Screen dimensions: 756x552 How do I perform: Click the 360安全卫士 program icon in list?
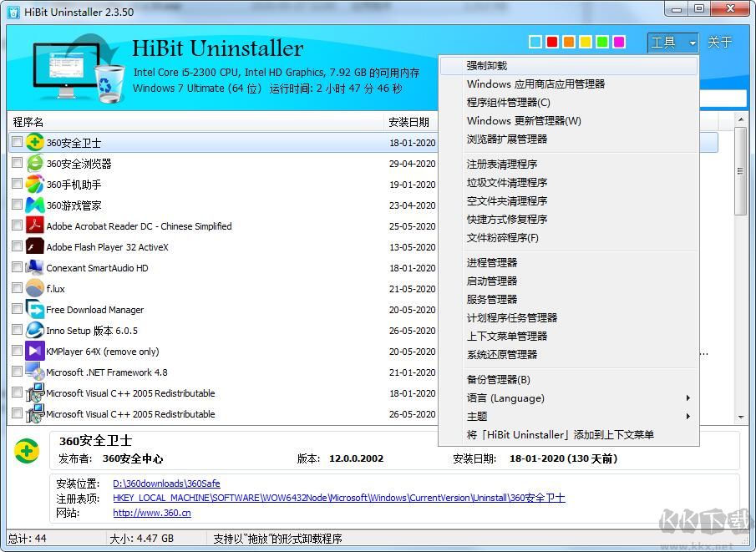(x=35, y=142)
